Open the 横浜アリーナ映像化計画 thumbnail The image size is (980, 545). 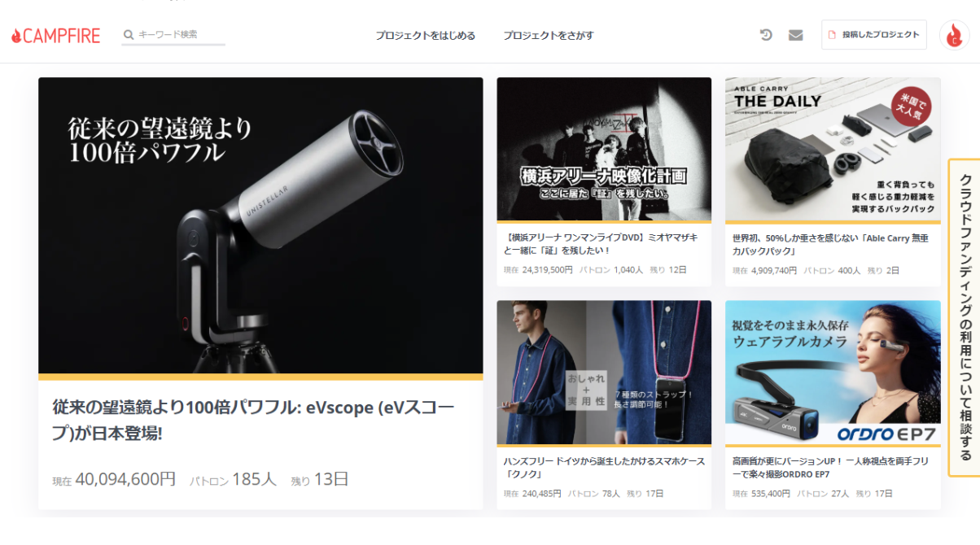tap(604, 149)
